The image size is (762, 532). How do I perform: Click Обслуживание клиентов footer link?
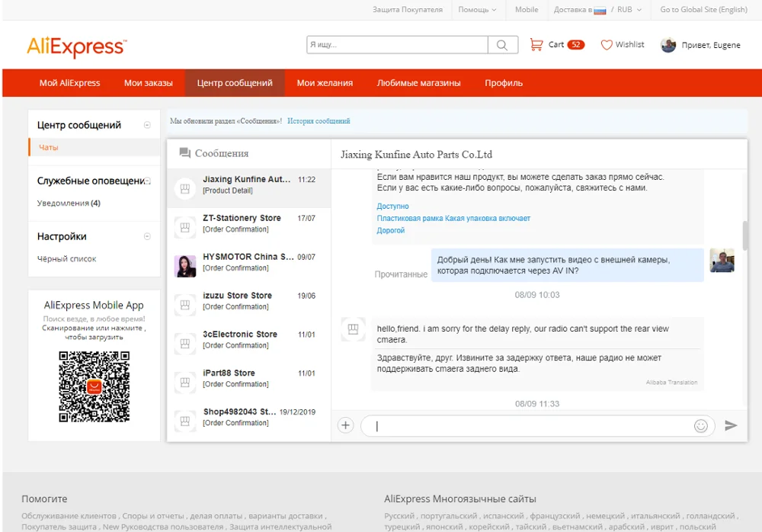[x=69, y=516]
